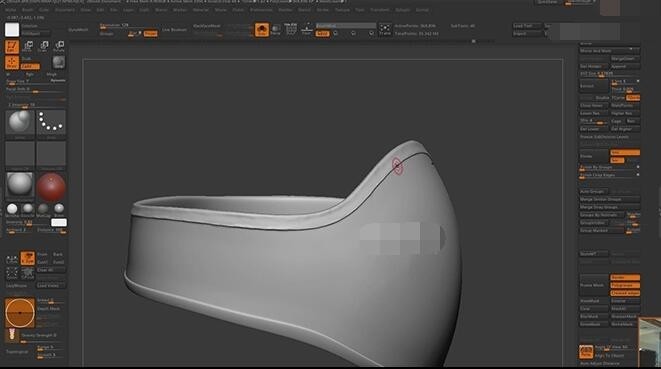Click the Load Tool button

(527, 26)
